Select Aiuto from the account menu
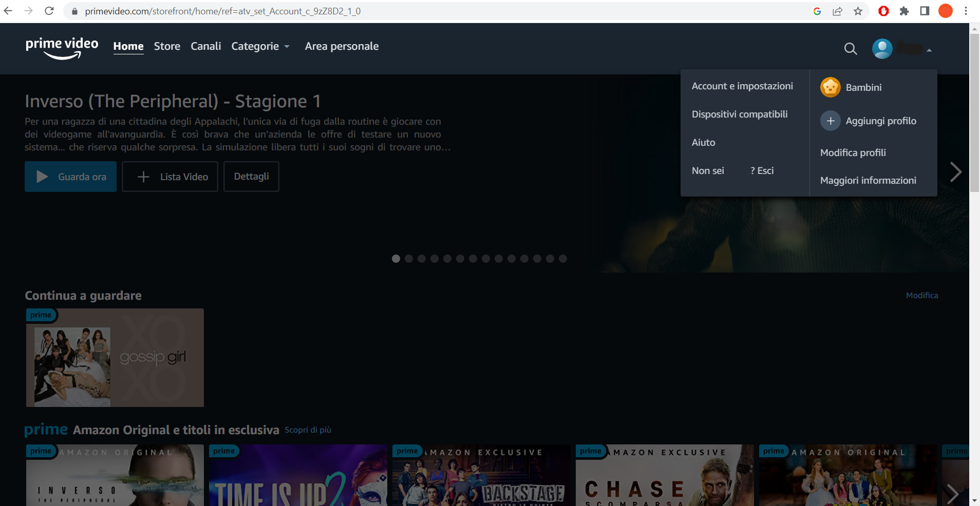The image size is (980, 506). 703,142
